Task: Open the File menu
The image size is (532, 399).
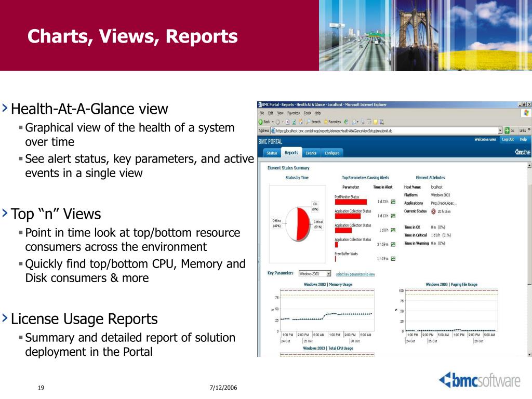Action: coord(262,113)
